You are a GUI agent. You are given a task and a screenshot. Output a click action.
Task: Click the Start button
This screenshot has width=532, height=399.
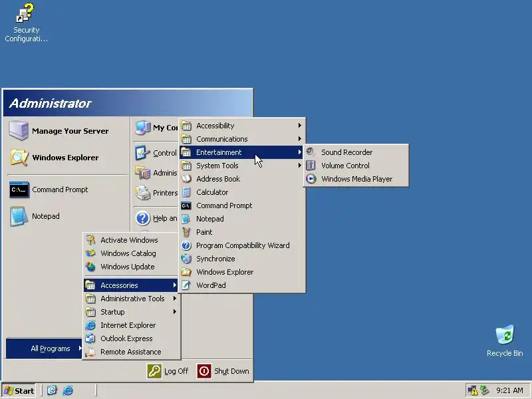tap(19, 390)
